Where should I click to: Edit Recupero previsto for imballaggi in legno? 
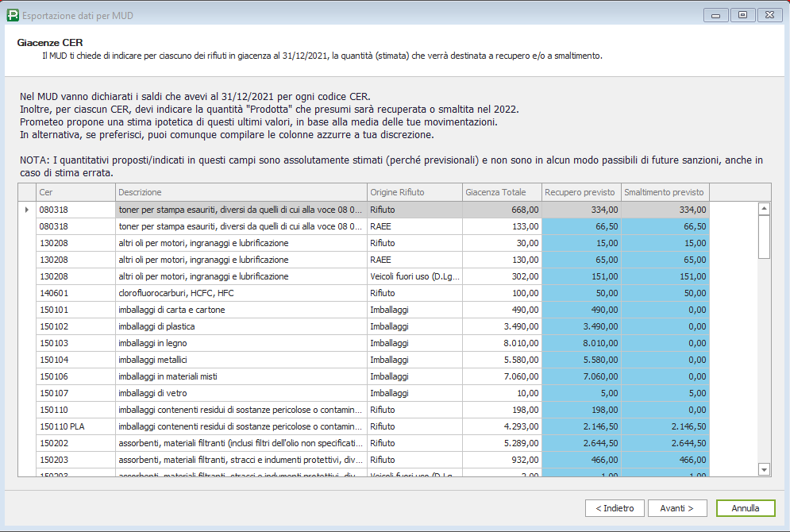coord(580,343)
